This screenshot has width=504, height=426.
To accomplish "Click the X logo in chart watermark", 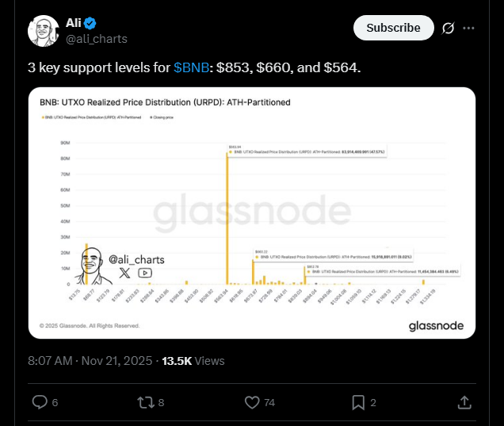I will click(125, 272).
